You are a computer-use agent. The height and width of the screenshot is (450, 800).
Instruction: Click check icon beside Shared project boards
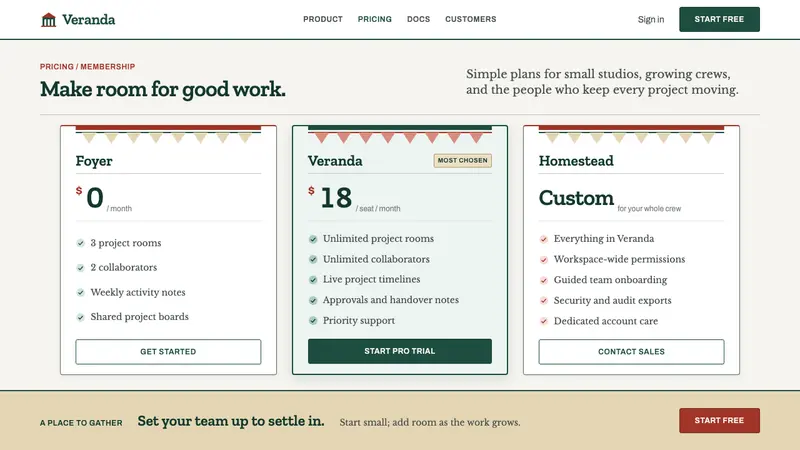[81, 317]
